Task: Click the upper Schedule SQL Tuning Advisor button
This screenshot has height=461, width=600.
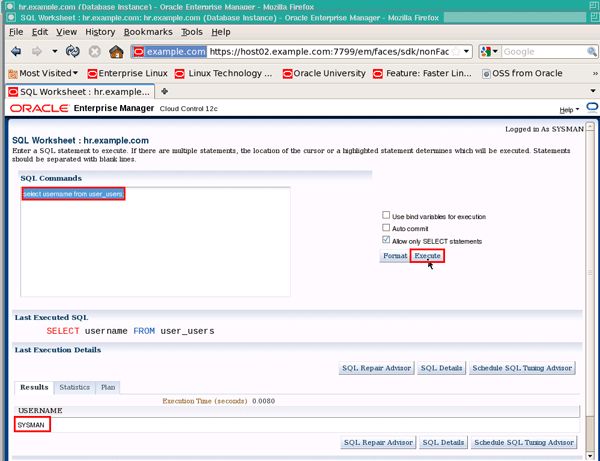Action: [522, 368]
